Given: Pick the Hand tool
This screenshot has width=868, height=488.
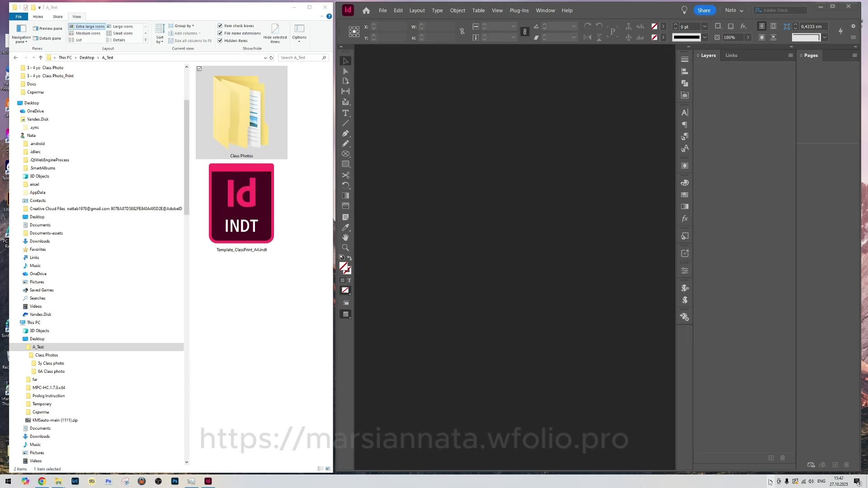Looking at the screenshot, I should point(345,237).
